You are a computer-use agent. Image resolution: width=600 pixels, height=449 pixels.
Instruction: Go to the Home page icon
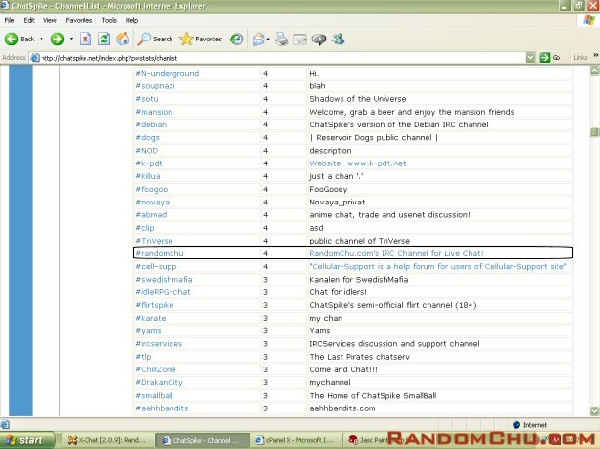point(123,39)
